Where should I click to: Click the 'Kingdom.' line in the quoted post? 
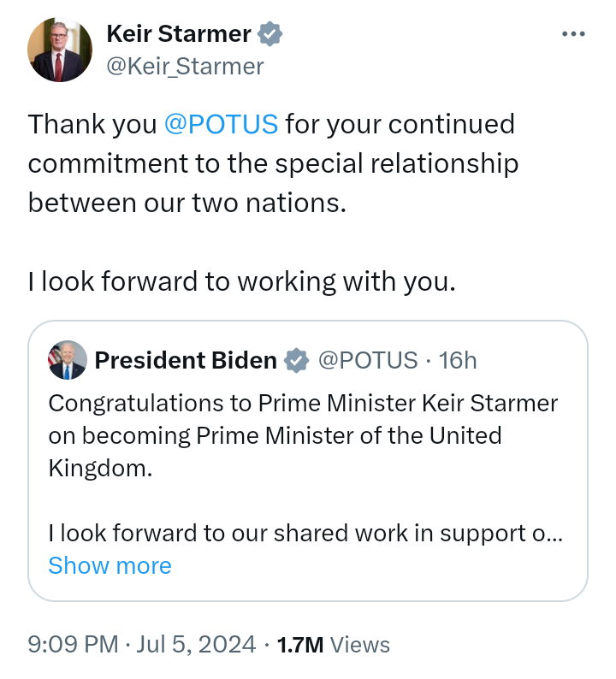pos(100,469)
